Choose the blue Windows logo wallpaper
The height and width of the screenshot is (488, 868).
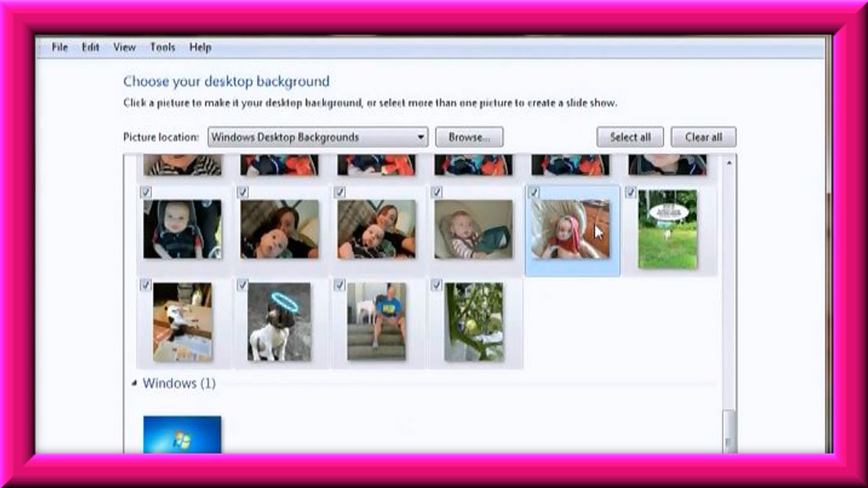(x=182, y=434)
